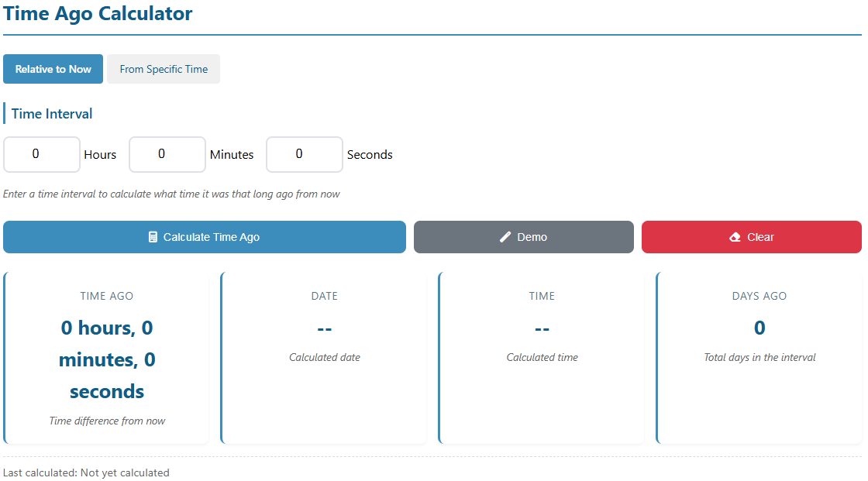Click the DAYS AGO value zero
Screen dimensions: 868x481
tap(759, 328)
